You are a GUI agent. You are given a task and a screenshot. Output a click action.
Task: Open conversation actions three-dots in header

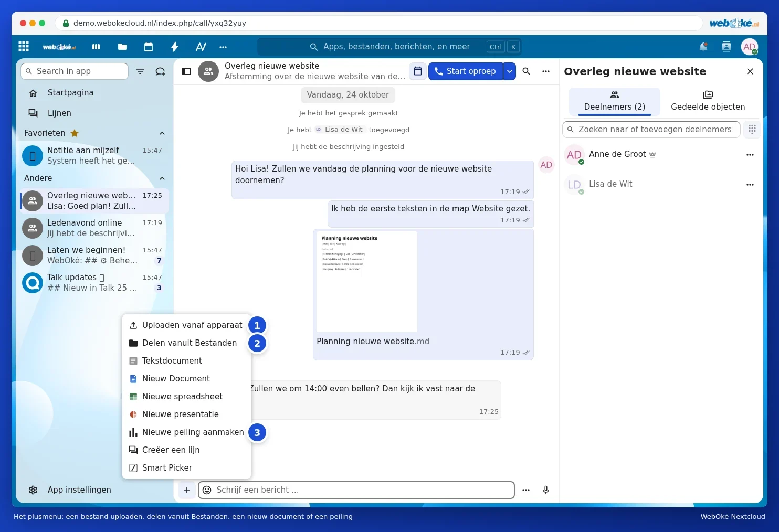point(546,71)
